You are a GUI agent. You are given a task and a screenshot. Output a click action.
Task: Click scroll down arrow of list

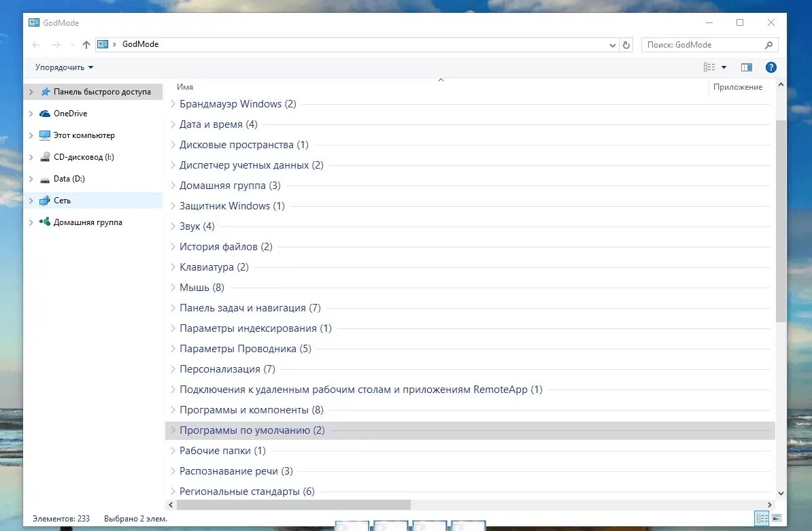tap(781, 494)
